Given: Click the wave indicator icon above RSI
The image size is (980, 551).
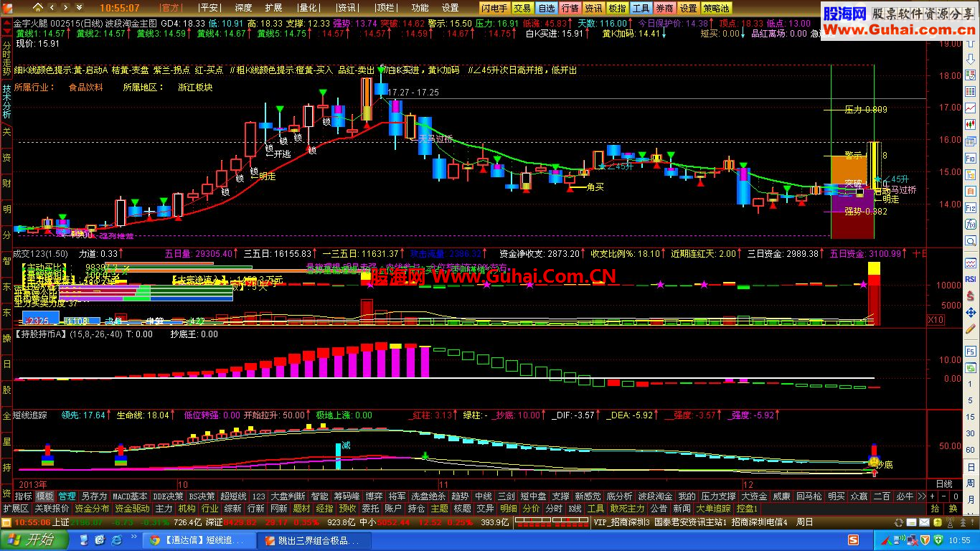Looking at the screenshot, I should click(x=969, y=264).
